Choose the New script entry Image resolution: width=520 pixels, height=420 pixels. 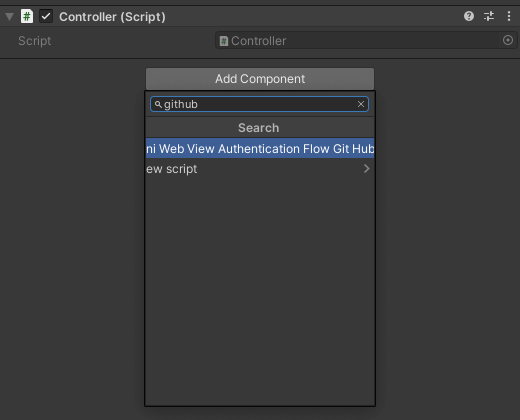click(x=260, y=169)
